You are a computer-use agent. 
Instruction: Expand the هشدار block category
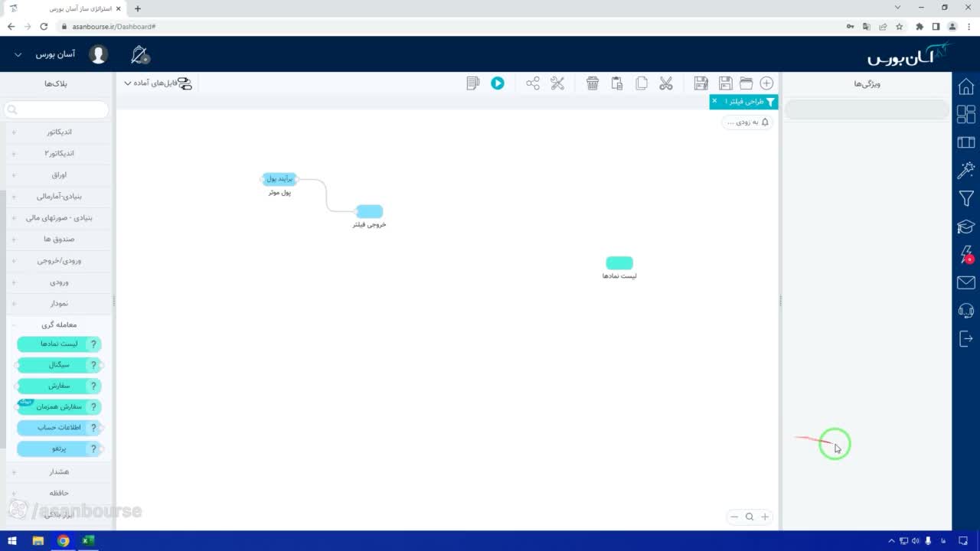click(x=59, y=471)
